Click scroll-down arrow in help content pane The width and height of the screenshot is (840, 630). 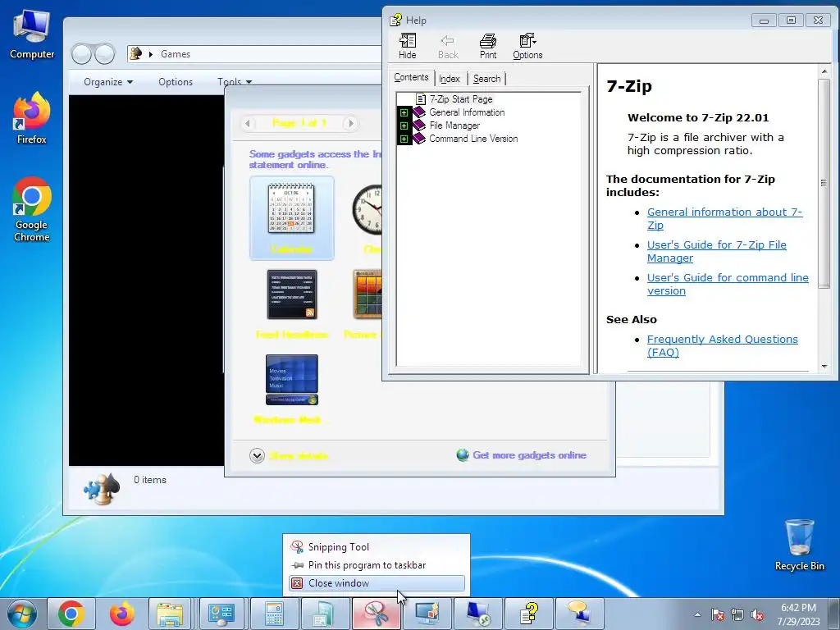(x=824, y=367)
